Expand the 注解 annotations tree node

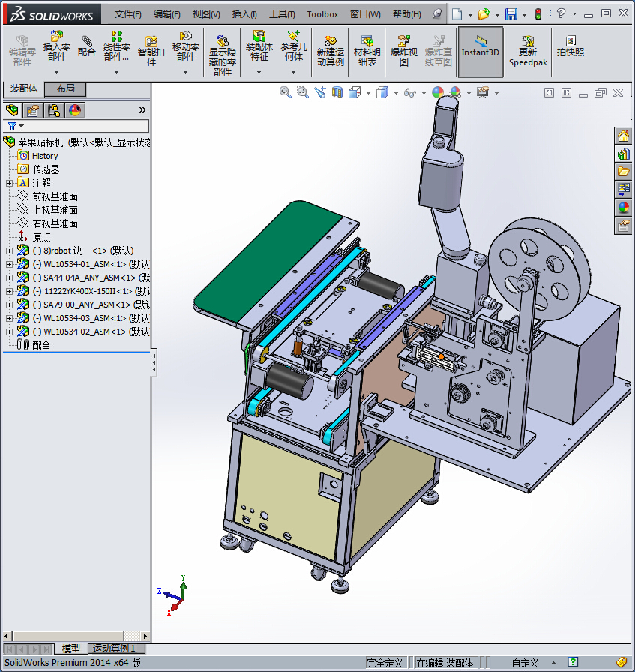10,183
